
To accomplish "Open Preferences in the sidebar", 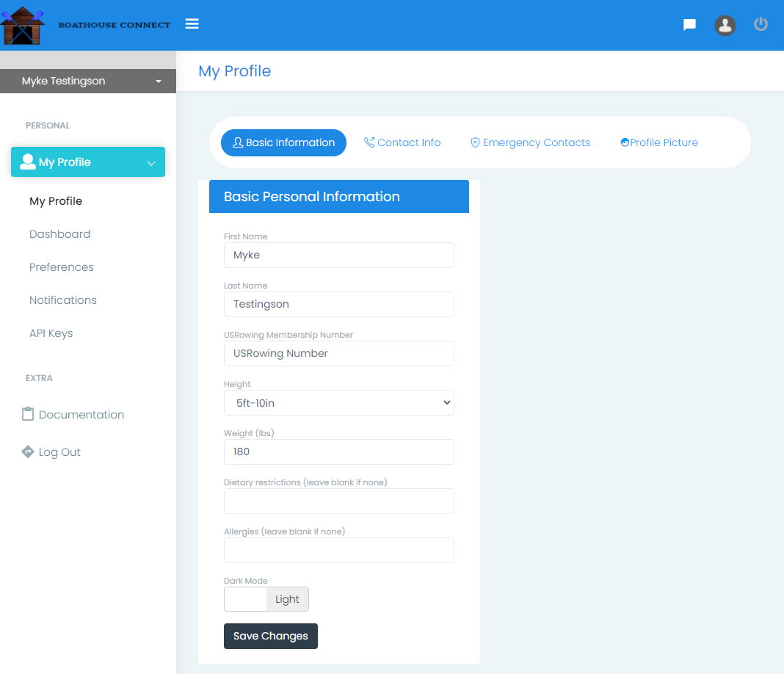I will point(62,267).
